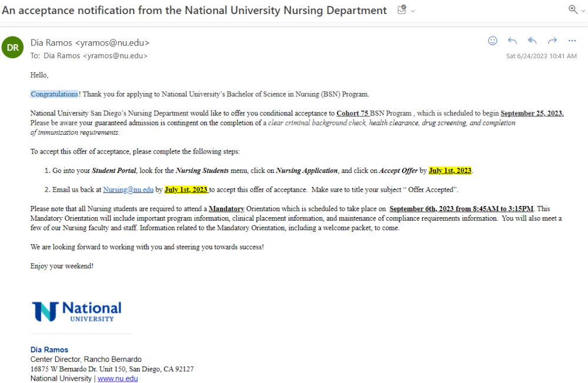
Task: Click the National University logo image
Action: tap(76, 311)
